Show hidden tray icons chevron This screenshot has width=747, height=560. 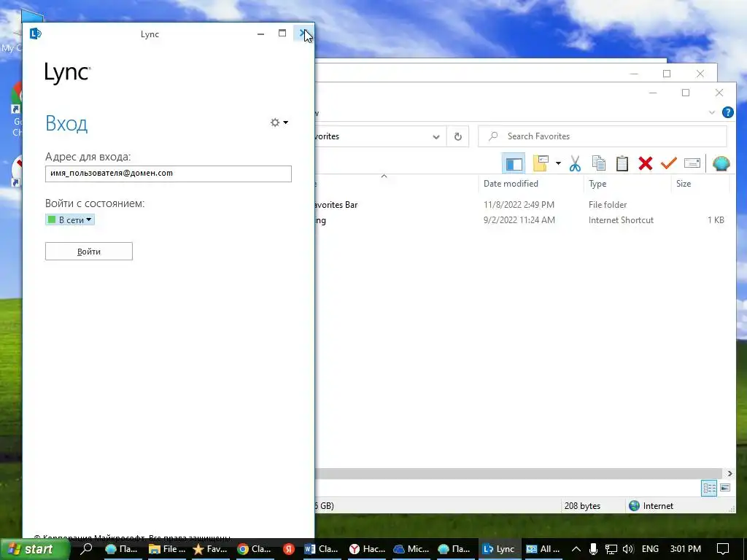coord(576,549)
